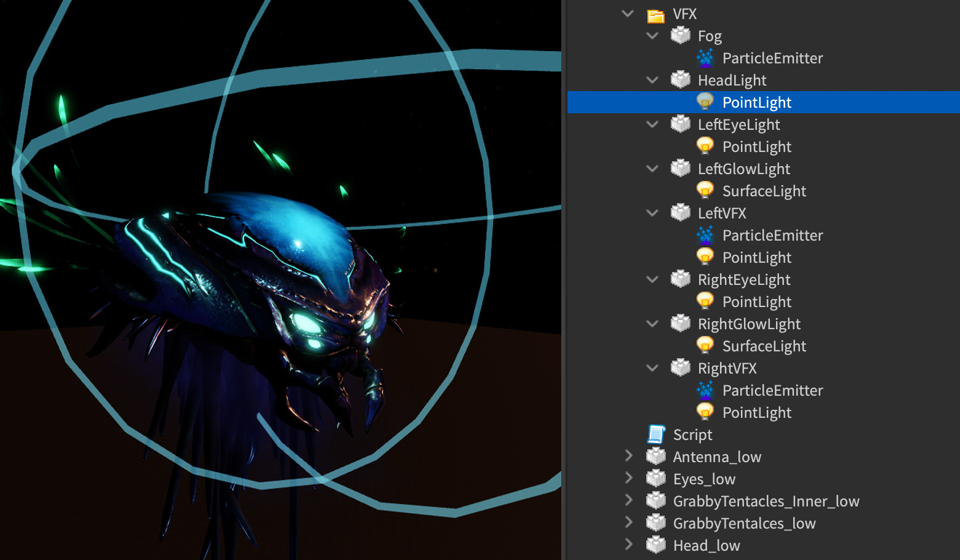This screenshot has width=960, height=560.
Task: Collapse the LeftVFX node
Action: (x=652, y=213)
